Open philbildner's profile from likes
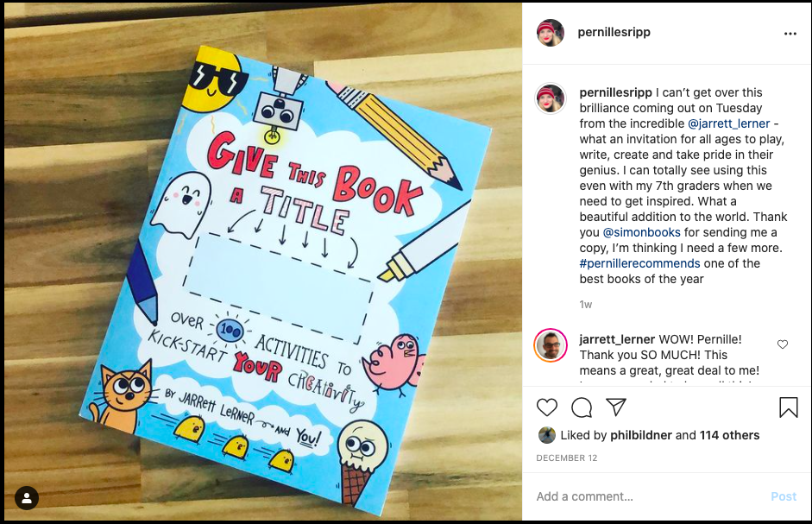812x524 pixels. point(640,435)
